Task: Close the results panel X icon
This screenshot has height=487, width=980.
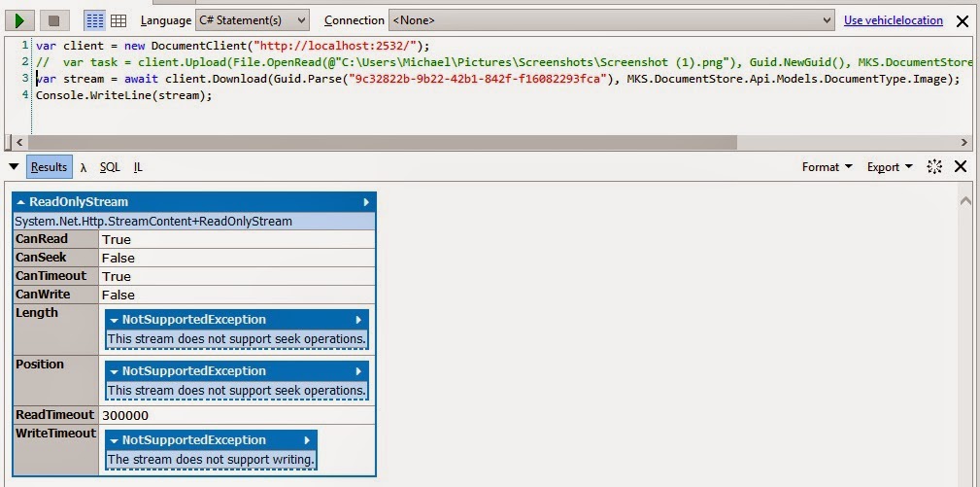Action: coord(961,166)
